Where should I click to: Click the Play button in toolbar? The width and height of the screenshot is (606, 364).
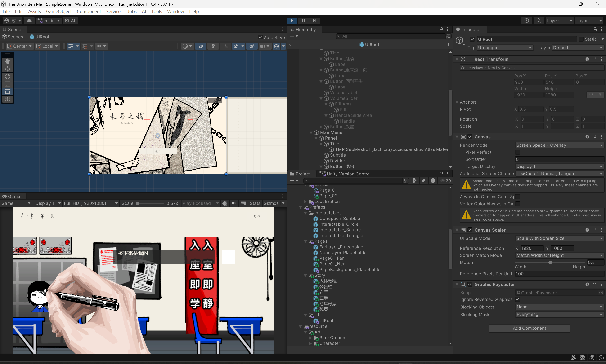292,21
